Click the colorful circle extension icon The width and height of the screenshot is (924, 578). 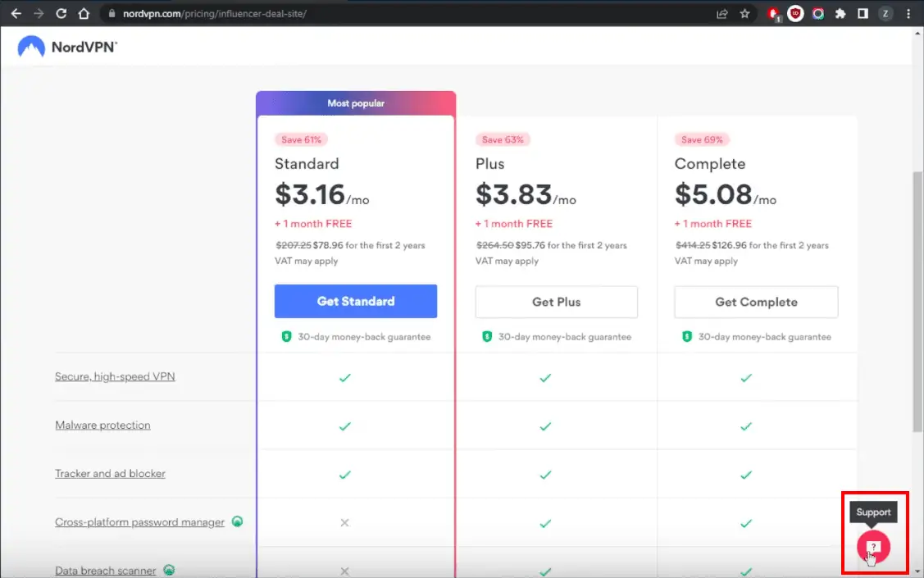pos(818,14)
